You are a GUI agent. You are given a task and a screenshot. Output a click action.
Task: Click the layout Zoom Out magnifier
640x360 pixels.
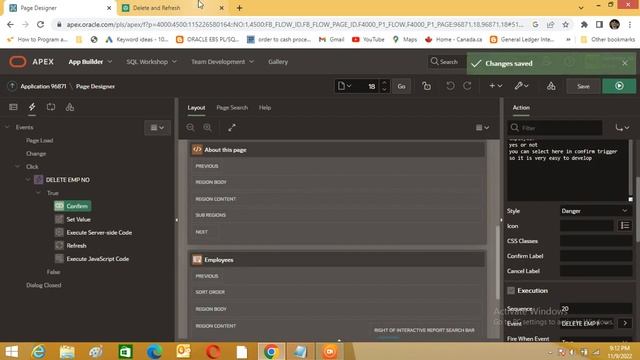tap(190, 127)
